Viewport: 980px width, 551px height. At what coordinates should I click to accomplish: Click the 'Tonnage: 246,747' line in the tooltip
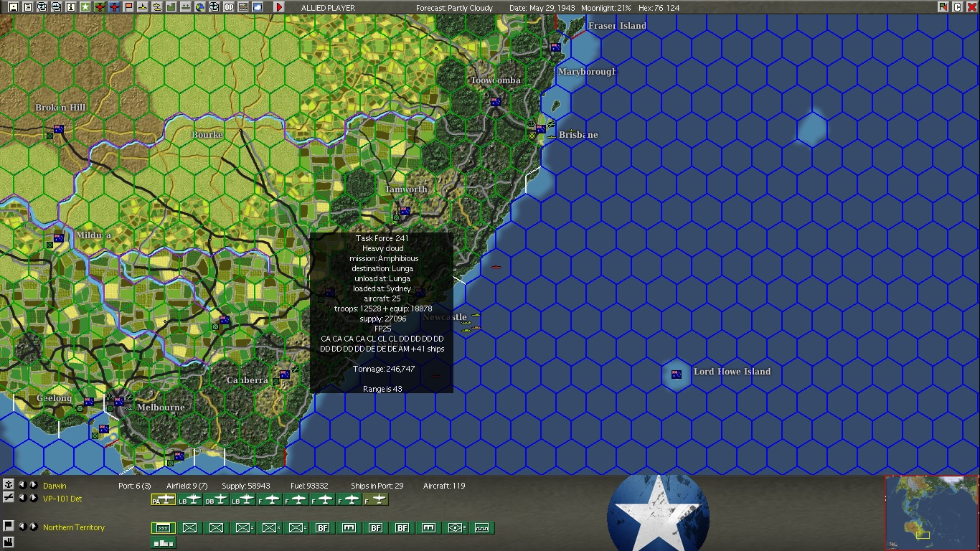click(384, 369)
